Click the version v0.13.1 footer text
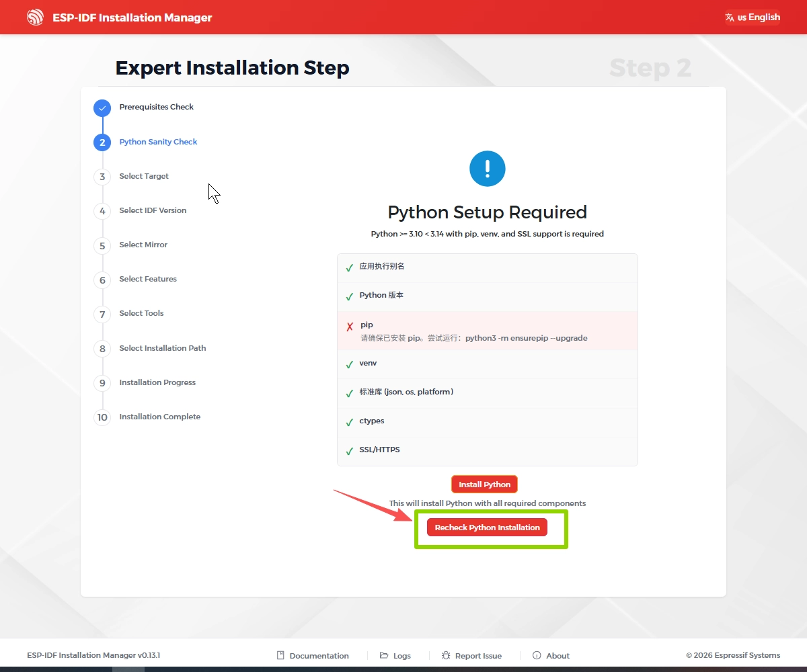The width and height of the screenshot is (807, 672). coord(149,655)
